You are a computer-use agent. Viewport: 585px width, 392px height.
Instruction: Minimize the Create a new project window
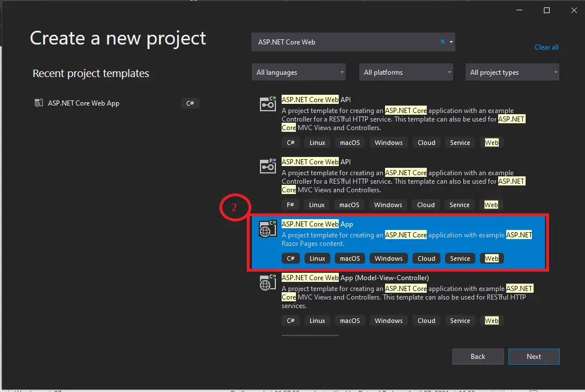(519, 10)
